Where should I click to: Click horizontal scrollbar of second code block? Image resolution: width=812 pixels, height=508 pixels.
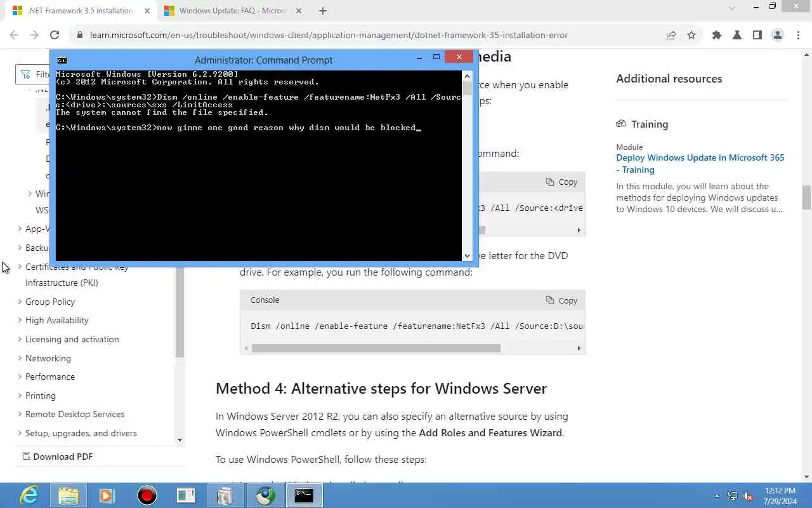[x=376, y=348]
